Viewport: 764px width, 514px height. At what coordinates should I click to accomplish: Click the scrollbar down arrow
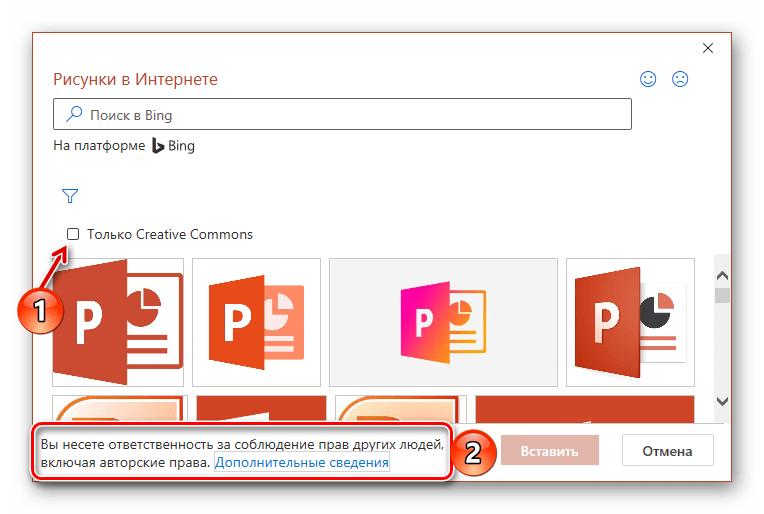click(722, 401)
